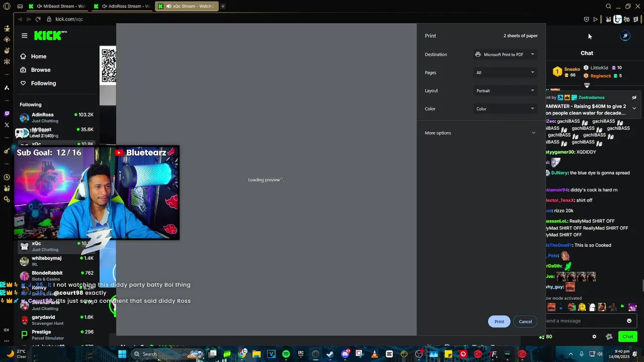Viewport: 644px width, 362px height.
Task: Open the Color dropdown in print dialog
Action: pos(505,109)
